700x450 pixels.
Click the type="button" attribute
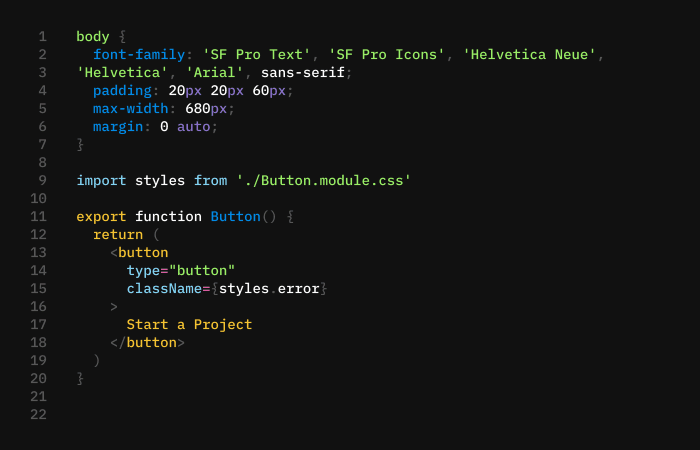coord(181,271)
